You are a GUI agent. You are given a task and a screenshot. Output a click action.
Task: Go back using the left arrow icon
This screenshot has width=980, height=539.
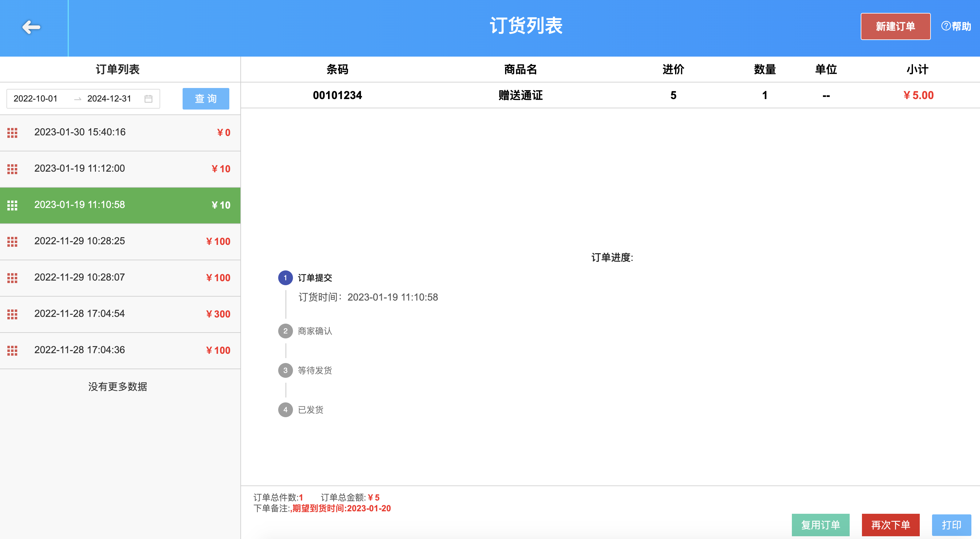[31, 27]
